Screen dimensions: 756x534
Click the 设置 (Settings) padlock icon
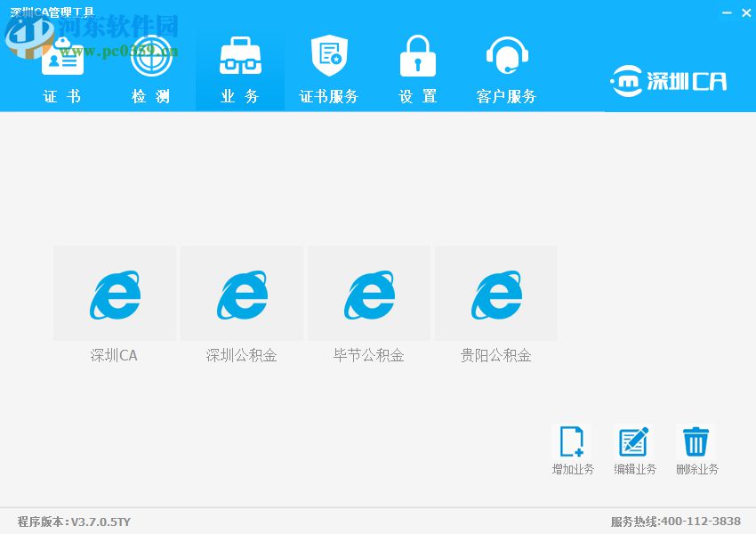click(417, 53)
